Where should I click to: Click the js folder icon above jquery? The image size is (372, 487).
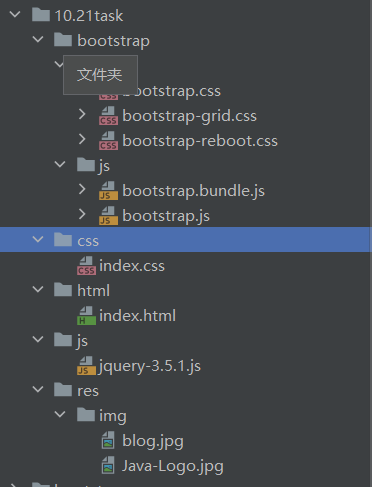coord(63,340)
